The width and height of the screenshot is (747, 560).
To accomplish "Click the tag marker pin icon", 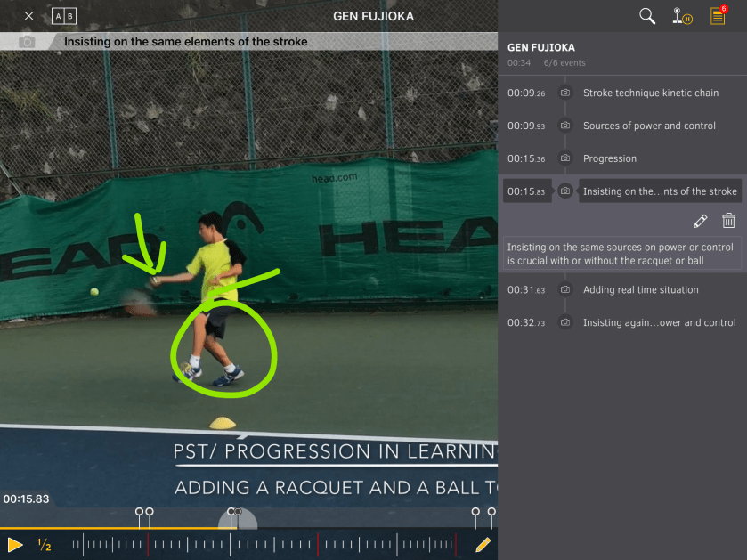I will (x=682, y=16).
